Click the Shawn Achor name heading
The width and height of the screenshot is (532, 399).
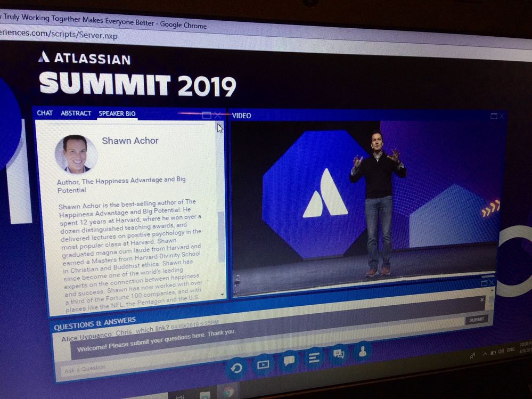[130, 141]
